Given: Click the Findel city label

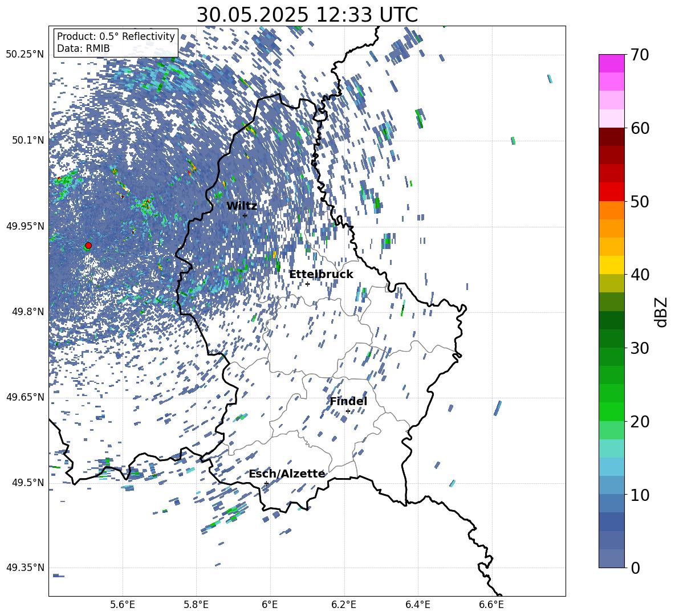Looking at the screenshot, I should [x=348, y=401].
